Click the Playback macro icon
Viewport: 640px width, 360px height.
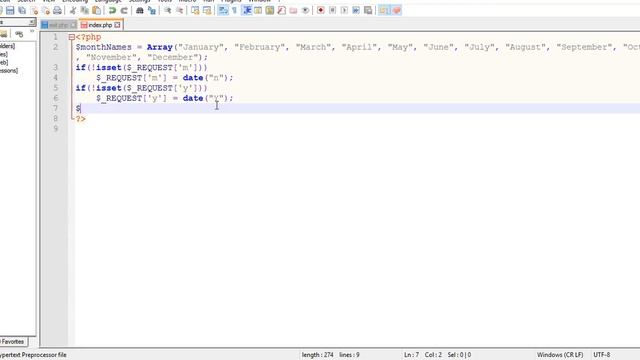pyautogui.click(x=344, y=11)
